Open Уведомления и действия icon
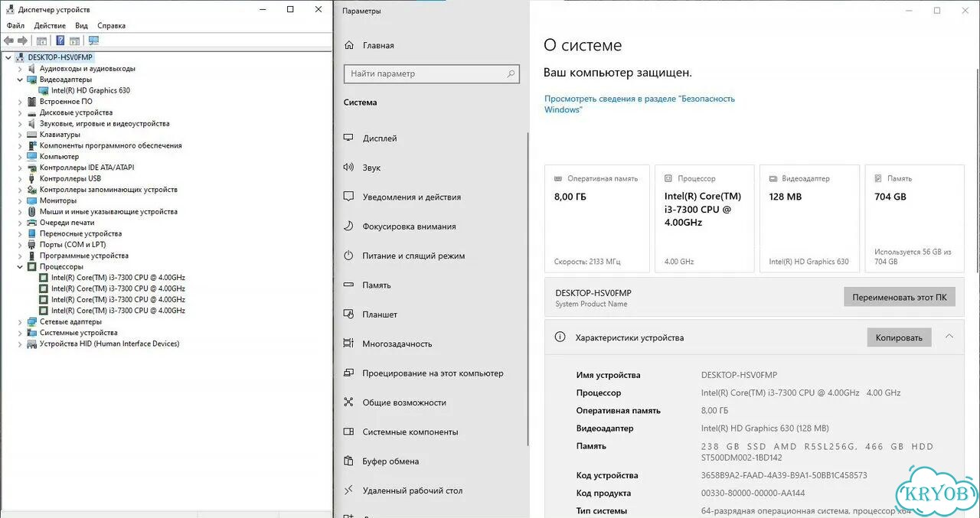Viewport: 980px width, 518px height. tap(349, 197)
